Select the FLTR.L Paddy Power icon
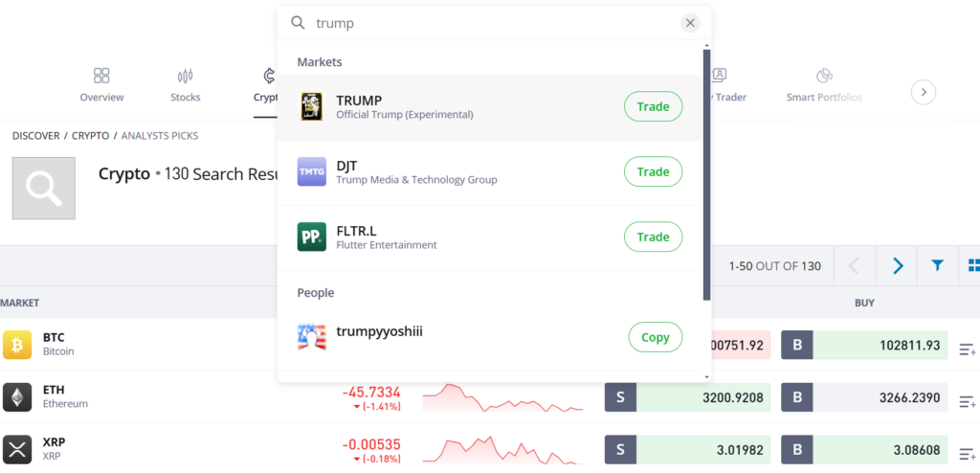 click(311, 237)
